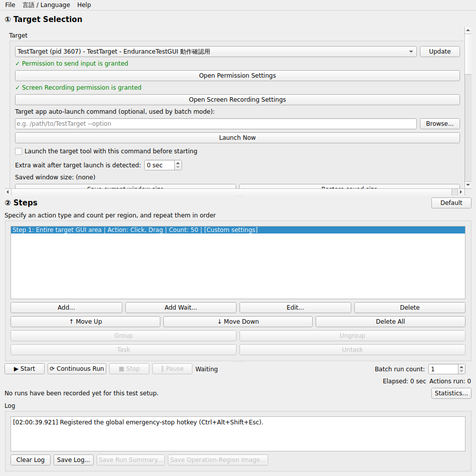
Task: Click the Add Wait... button
Action: coord(180,308)
